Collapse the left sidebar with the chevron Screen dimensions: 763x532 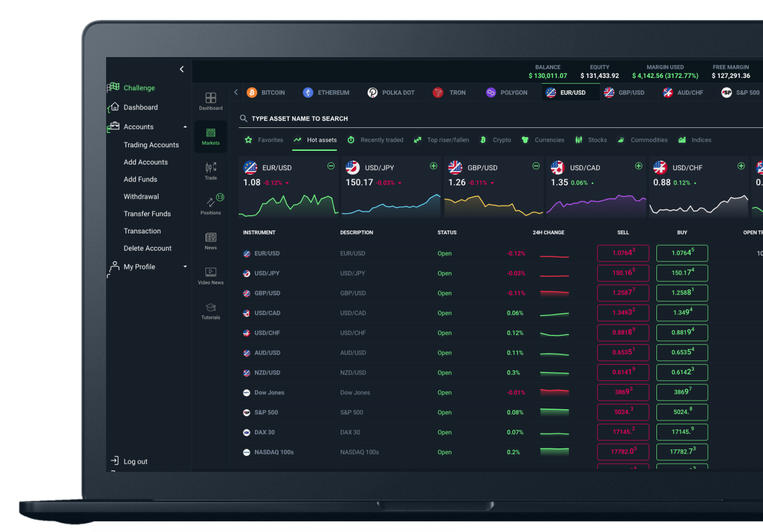(x=182, y=69)
